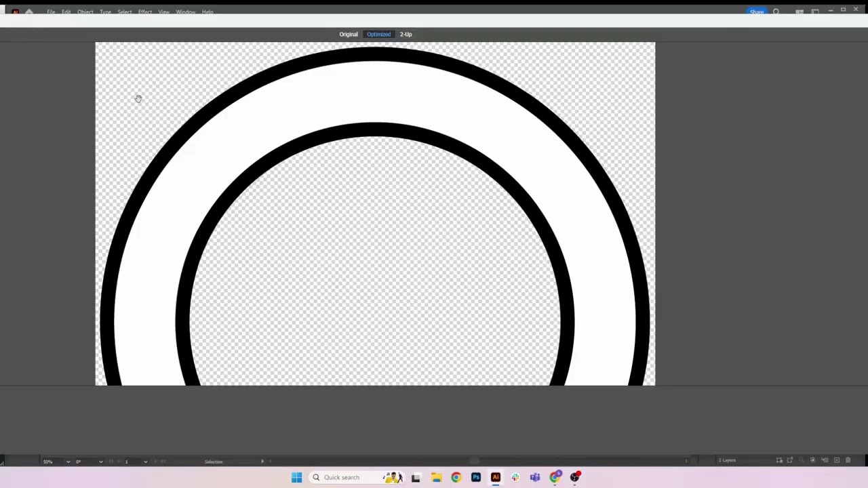Image resolution: width=868 pixels, height=488 pixels.
Task: Switch to the Original preview tab
Action: [x=349, y=34]
